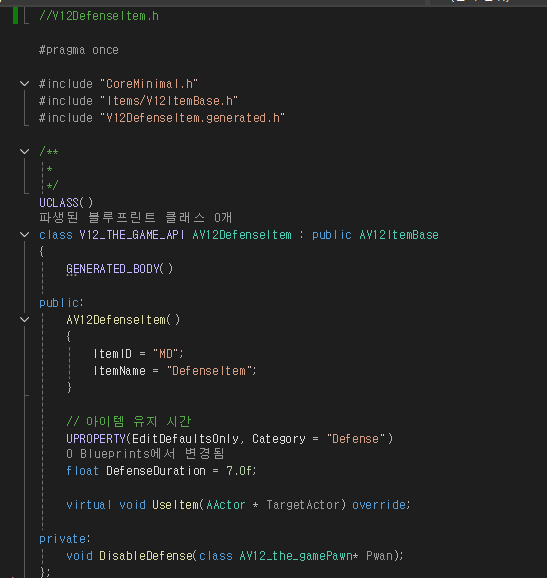Click the DisableDefense function name

tap(146, 556)
